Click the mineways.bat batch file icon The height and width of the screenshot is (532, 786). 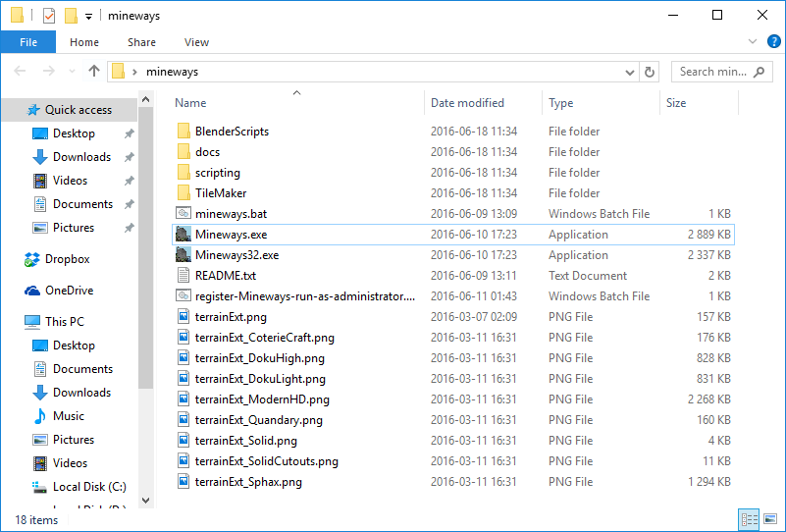coord(183,214)
